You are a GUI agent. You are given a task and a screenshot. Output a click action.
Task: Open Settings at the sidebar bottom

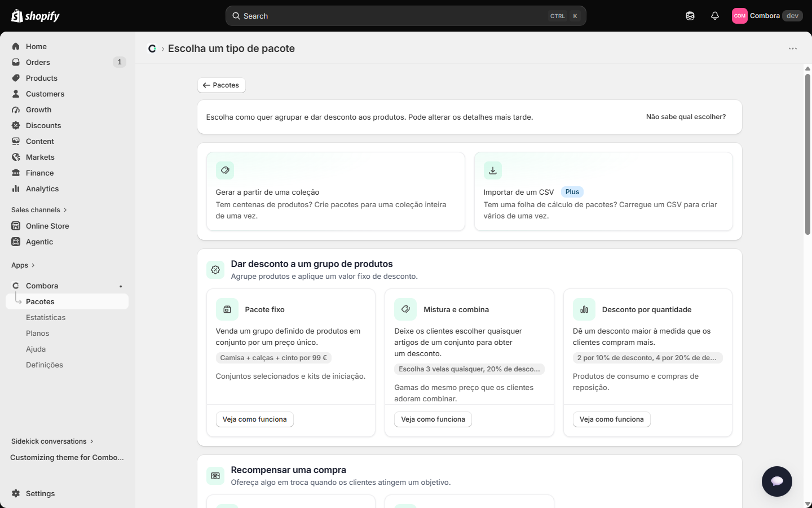(67, 493)
